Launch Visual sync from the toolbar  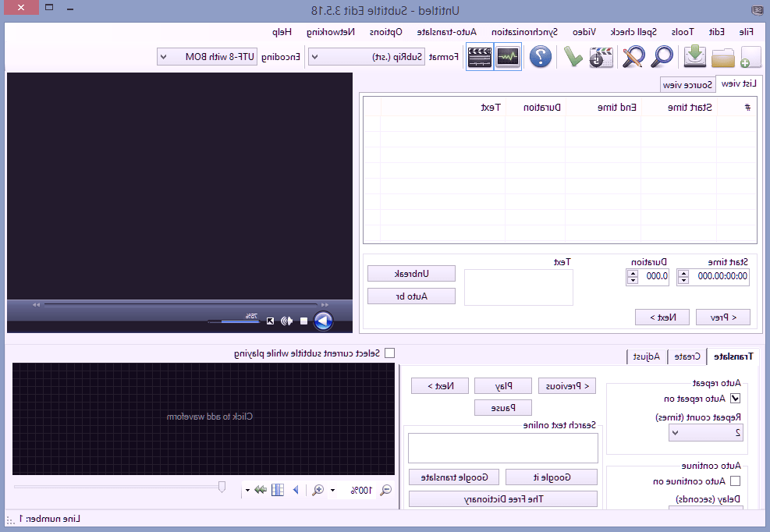(601, 57)
